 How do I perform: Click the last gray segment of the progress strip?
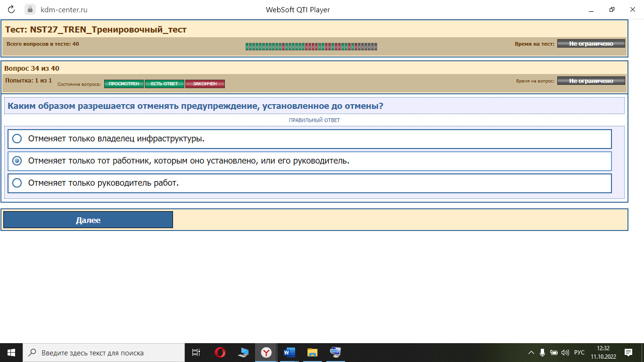[x=375, y=47]
